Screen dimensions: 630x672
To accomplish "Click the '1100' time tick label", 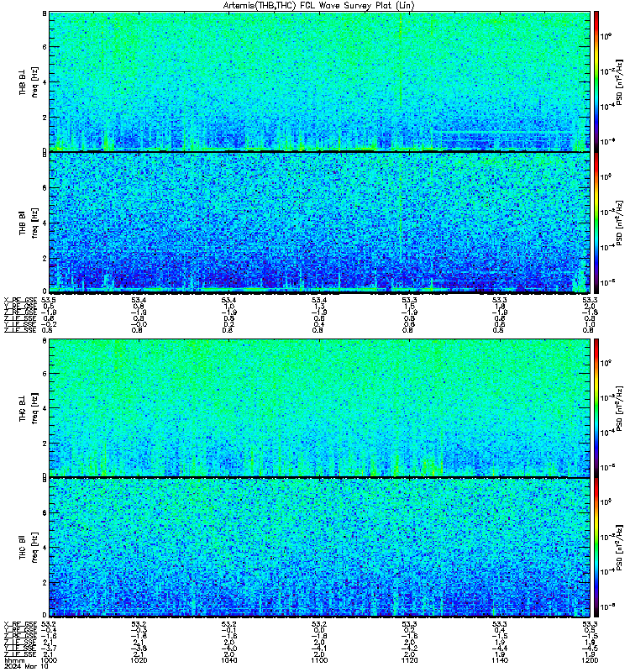I will (x=319, y=660).
